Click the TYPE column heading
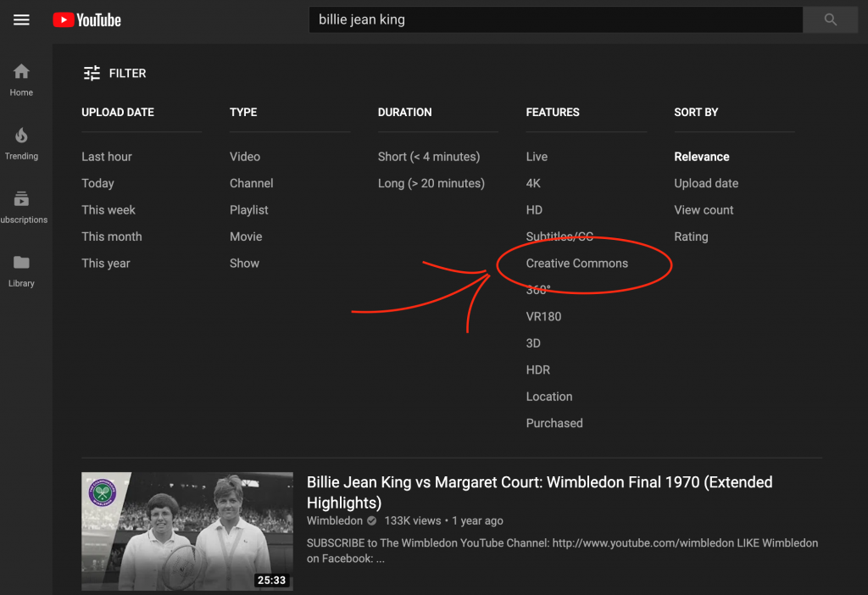 (243, 113)
